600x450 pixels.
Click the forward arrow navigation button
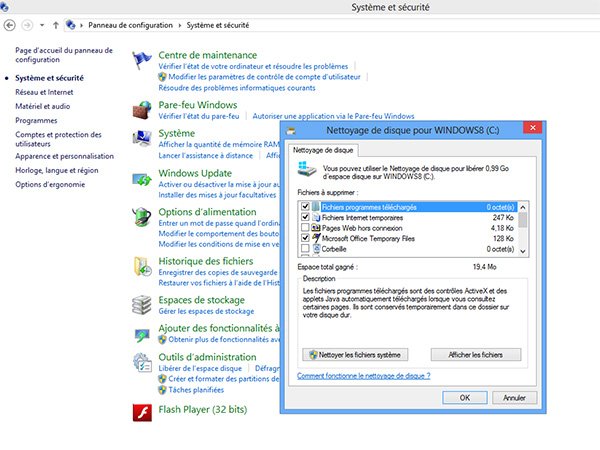(x=27, y=25)
